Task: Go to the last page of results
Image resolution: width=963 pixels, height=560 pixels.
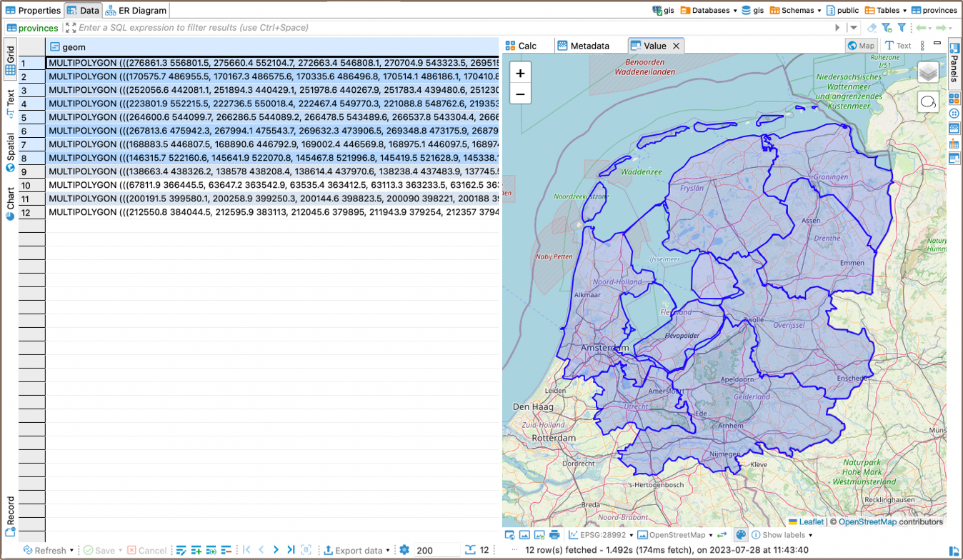Action: [291, 550]
